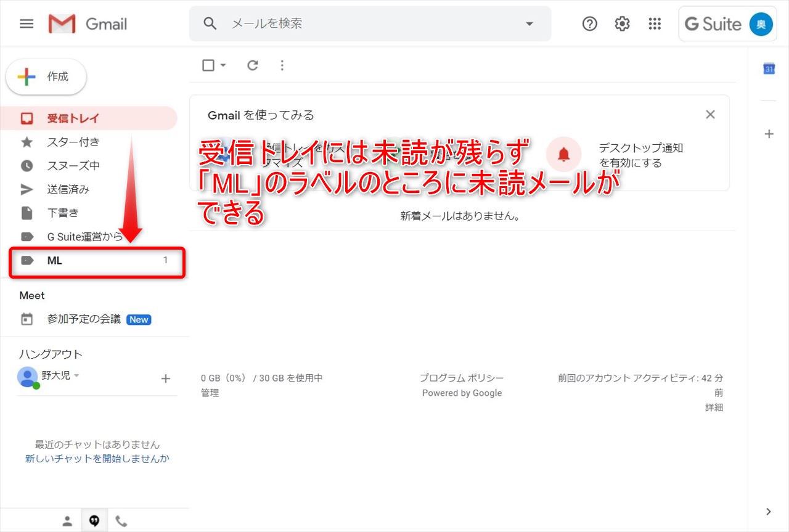Image resolution: width=789 pixels, height=532 pixels.
Task: Click the refresh icon
Action: click(253, 65)
